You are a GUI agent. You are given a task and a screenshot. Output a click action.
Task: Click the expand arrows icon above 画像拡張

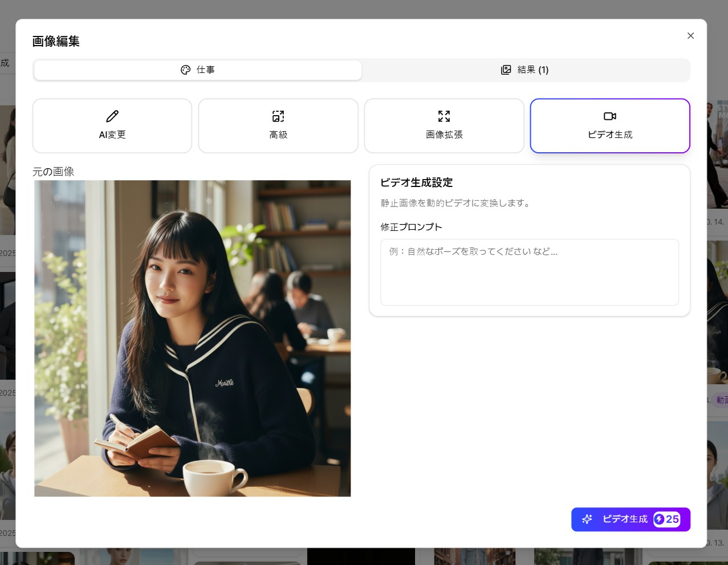point(444,116)
